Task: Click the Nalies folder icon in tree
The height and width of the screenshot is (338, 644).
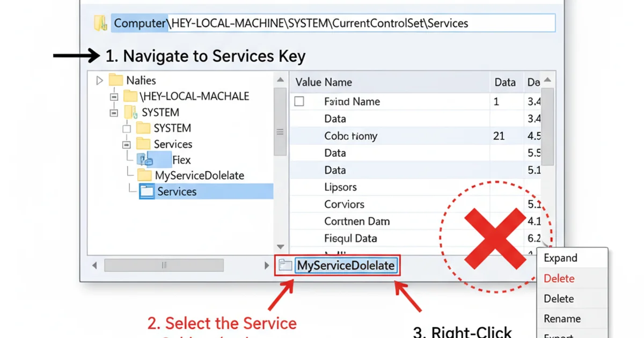Action: 116,80
